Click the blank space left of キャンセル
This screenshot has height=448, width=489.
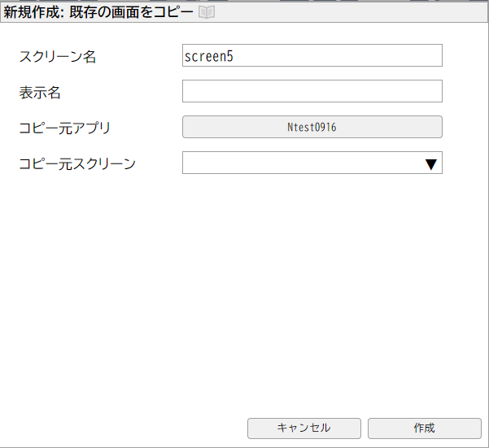(x=122, y=428)
